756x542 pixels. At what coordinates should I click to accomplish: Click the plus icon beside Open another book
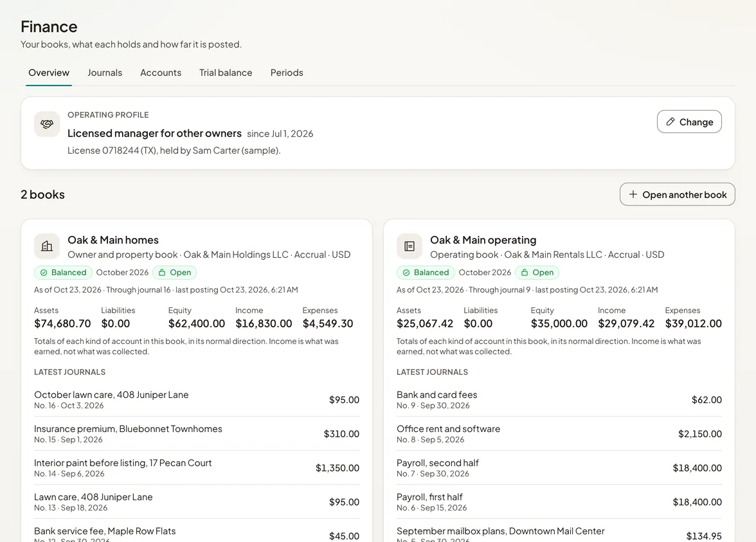click(x=633, y=194)
